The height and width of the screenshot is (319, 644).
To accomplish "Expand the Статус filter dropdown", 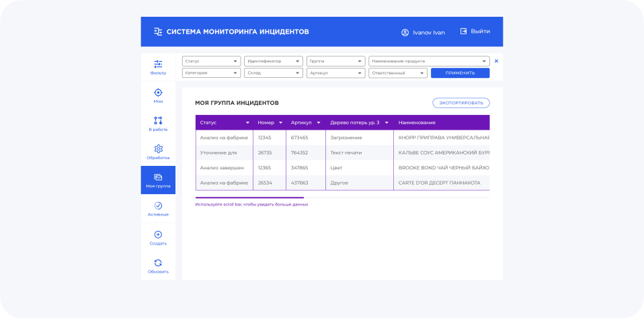I will pos(210,61).
